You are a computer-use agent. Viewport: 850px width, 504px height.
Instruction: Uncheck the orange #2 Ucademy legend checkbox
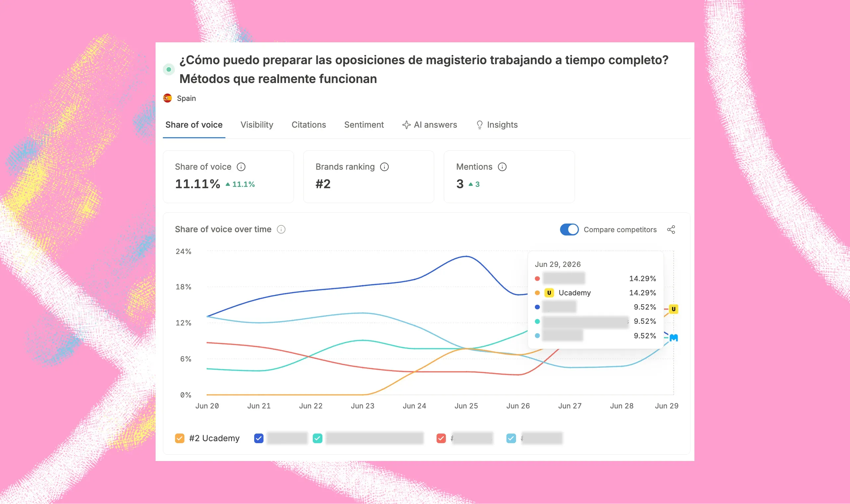179,438
